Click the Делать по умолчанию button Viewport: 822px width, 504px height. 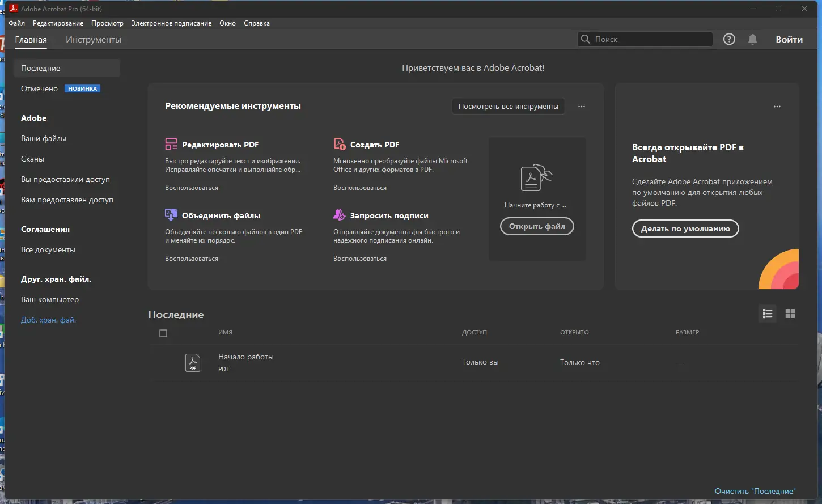pos(685,228)
